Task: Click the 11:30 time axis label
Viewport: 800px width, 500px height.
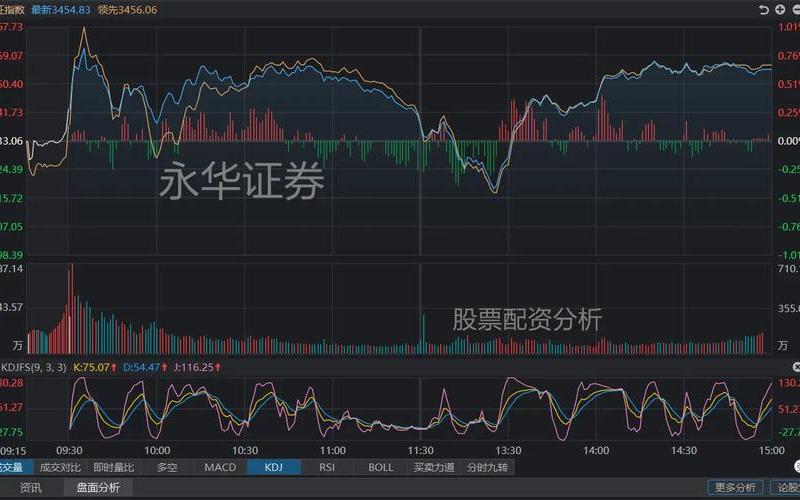Action: tap(420, 451)
